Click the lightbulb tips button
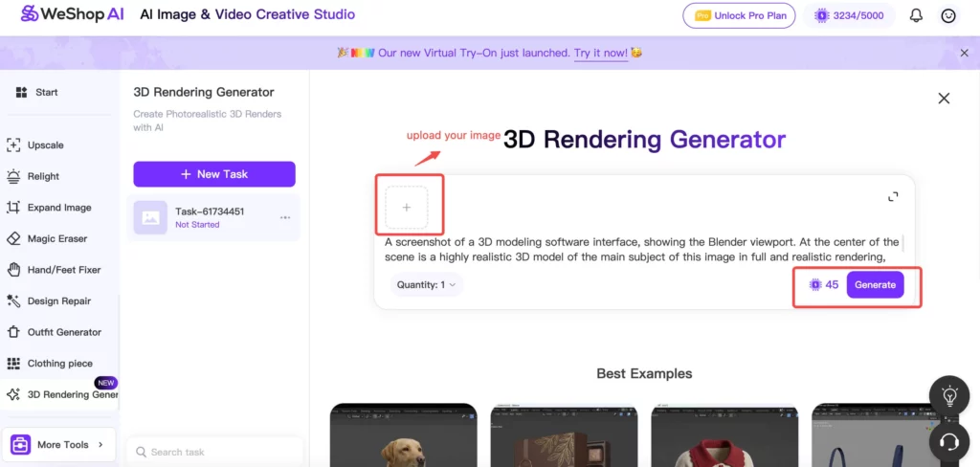Viewport: 980px width, 467px height. (x=948, y=396)
